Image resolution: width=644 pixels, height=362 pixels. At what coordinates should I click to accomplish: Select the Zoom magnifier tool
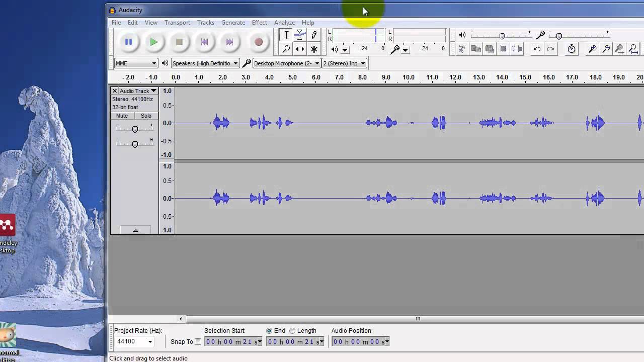click(x=286, y=49)
